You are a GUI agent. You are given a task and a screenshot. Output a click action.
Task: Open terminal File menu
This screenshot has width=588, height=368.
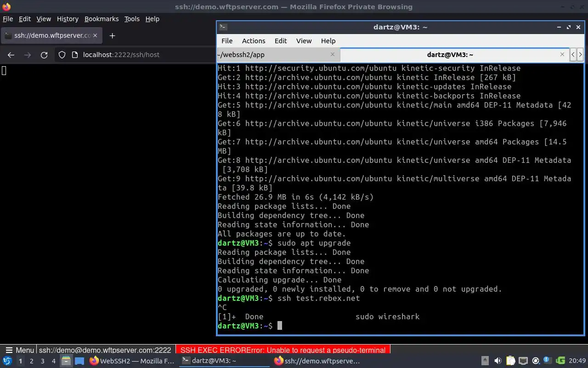(227, 41)
